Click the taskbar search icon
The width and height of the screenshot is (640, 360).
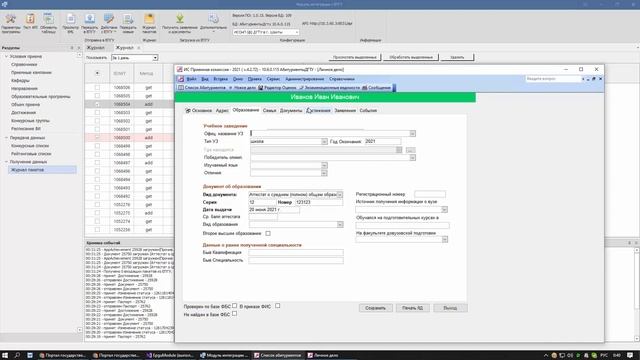point(17,355)
